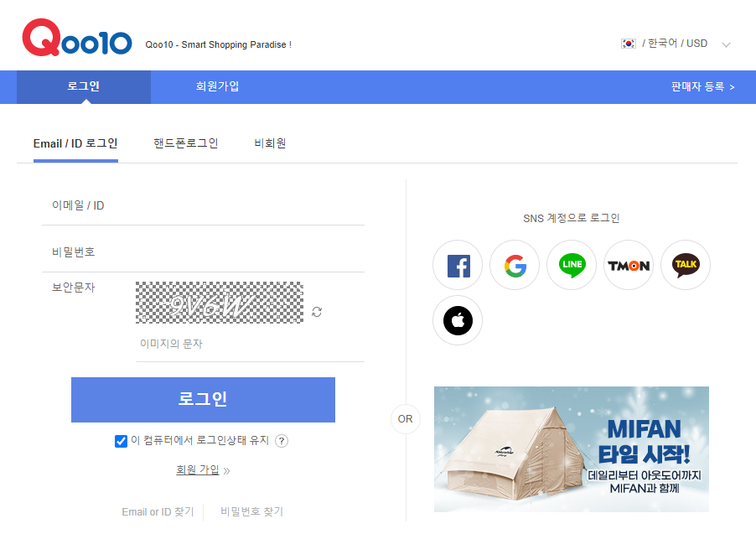Expand the country flag selector
756x534 pixels.
[628, 43]
